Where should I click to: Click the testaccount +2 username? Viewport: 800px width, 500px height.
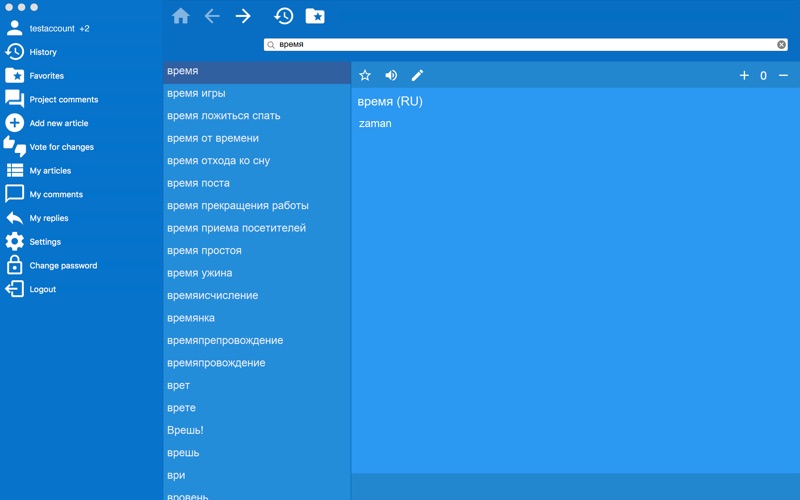[x=59, y=29]
